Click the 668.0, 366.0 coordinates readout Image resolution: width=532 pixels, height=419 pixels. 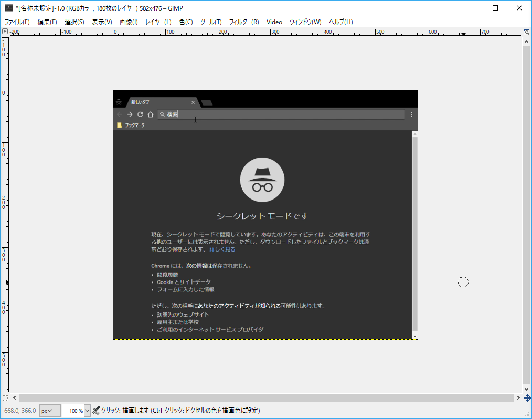(x=20, y=411)
